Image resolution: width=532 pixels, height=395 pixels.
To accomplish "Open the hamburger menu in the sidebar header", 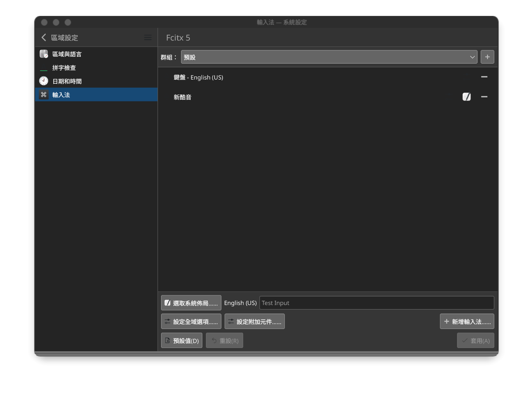I will [x=148, y=38].
